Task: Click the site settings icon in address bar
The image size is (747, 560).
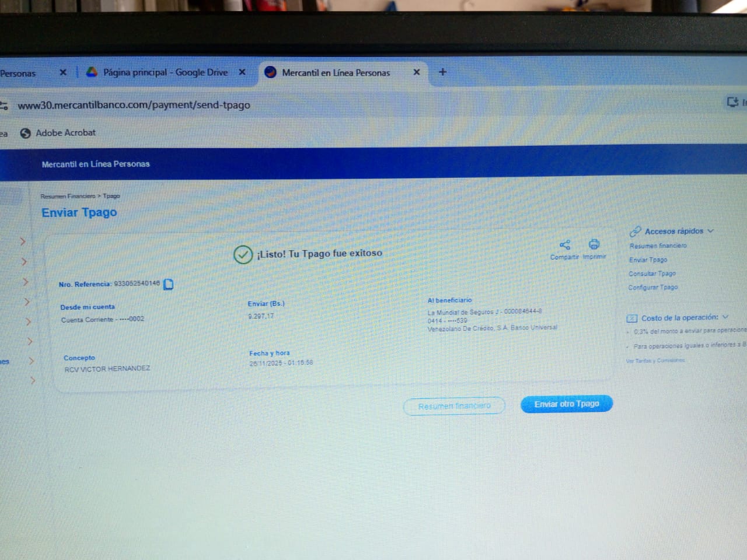Action: [4, 106]
